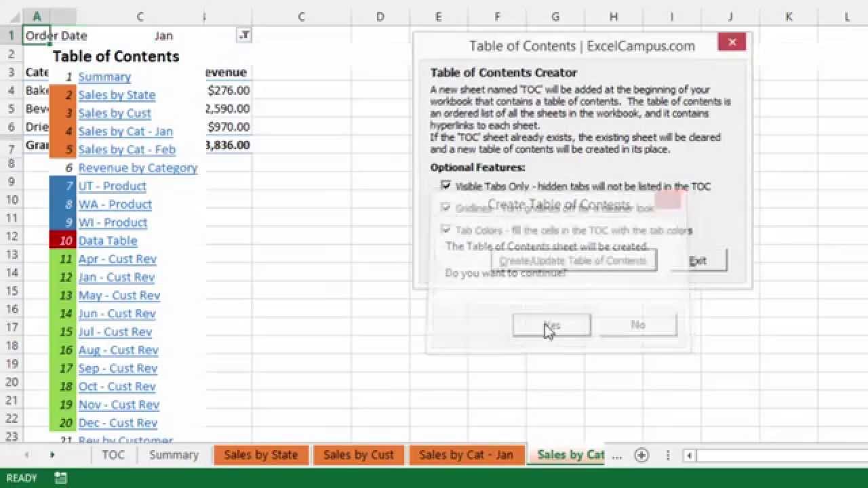Open the WI - Product hyperlink
This screenshot has height=488, width=868.
click(113, 223)
